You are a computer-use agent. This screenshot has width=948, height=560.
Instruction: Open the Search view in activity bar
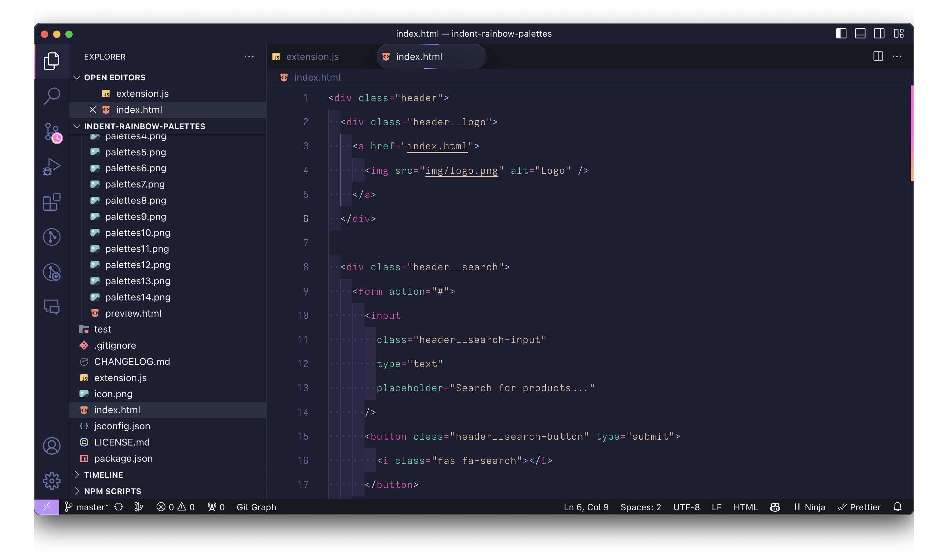52,96
